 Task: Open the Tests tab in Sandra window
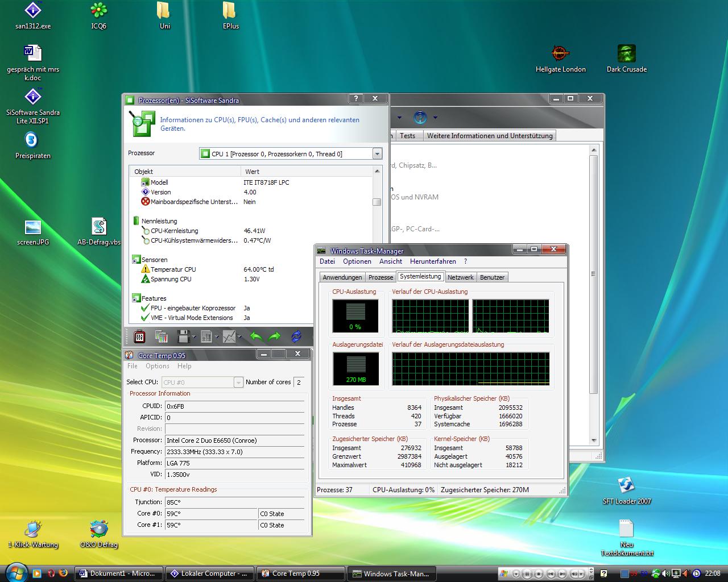tap(407, 136)
